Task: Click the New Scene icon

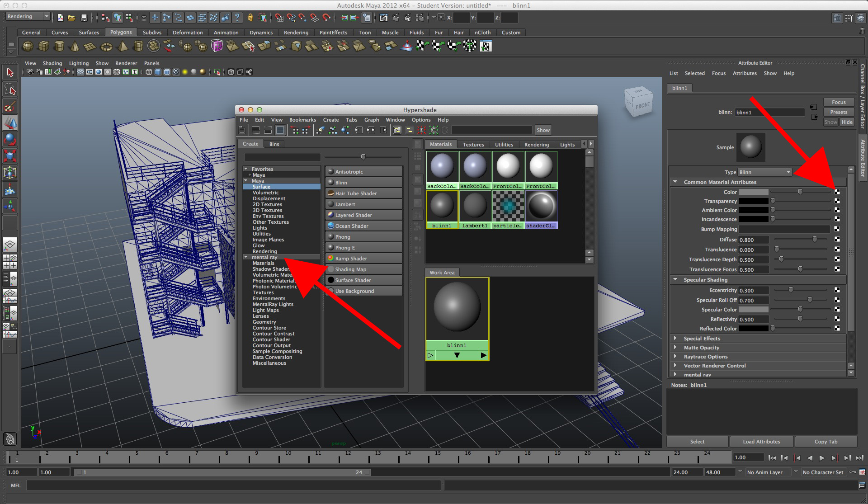Action: [x=60, y=18]
